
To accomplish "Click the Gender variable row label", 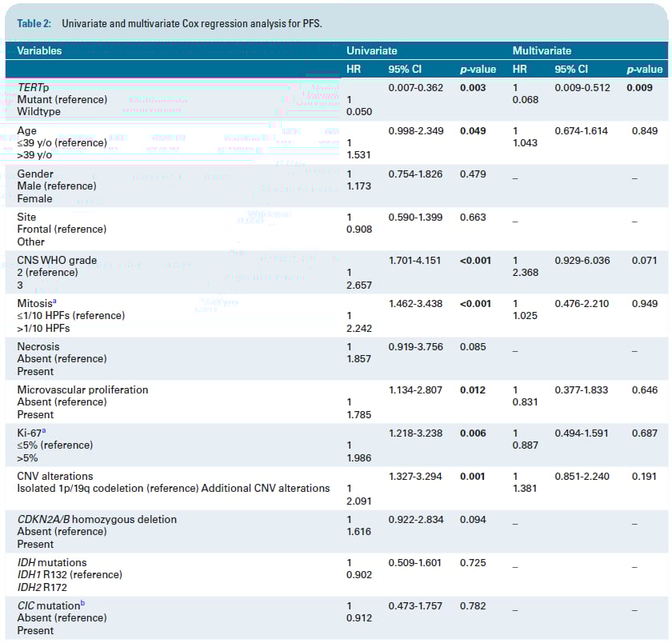I will (35, 174).
